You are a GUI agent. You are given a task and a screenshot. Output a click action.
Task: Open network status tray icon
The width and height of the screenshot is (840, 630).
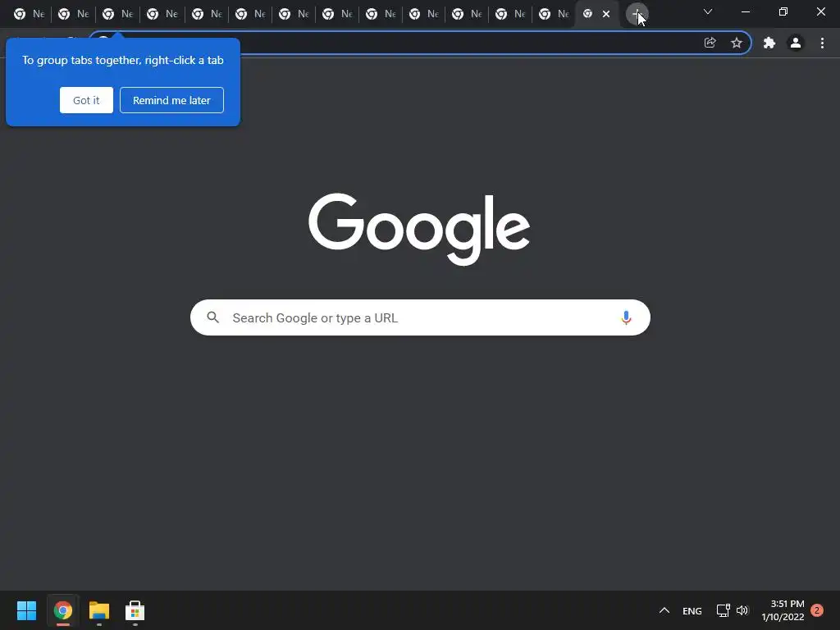[x=724, y=610]
